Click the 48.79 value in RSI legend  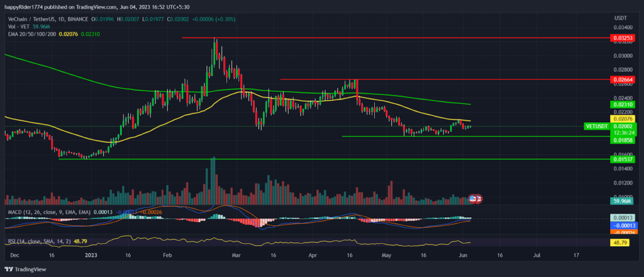coord(80,241)
